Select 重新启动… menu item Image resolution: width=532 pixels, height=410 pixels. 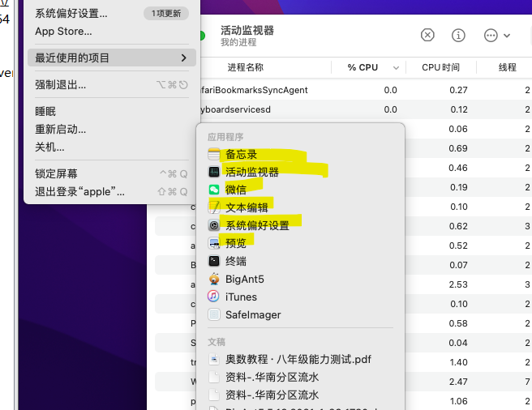pyautogui.click(x=112, y=129)
